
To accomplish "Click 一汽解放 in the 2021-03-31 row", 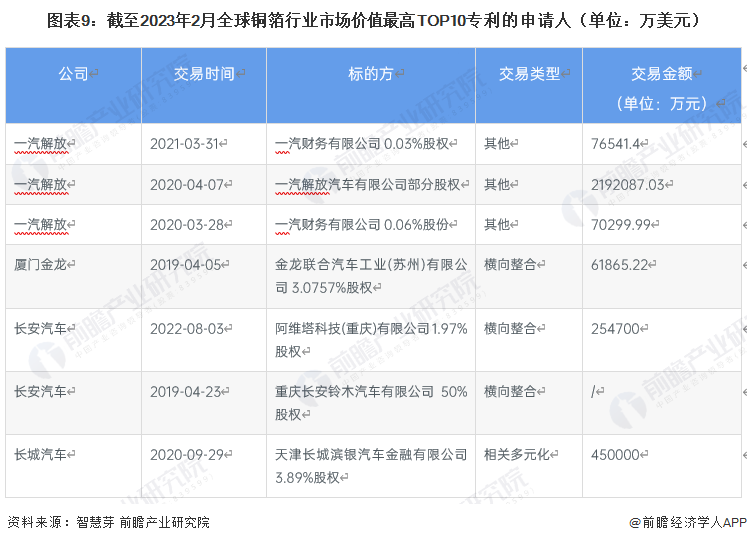I will (x=41, y=143).
